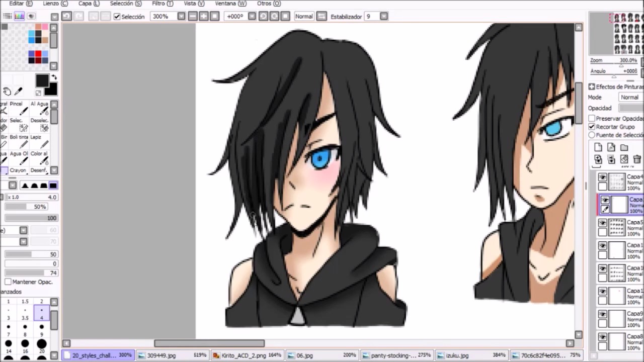Select Fuente de Selección radio option
The width and height of the screenshot is (644, 362).
tap(592, 135)
